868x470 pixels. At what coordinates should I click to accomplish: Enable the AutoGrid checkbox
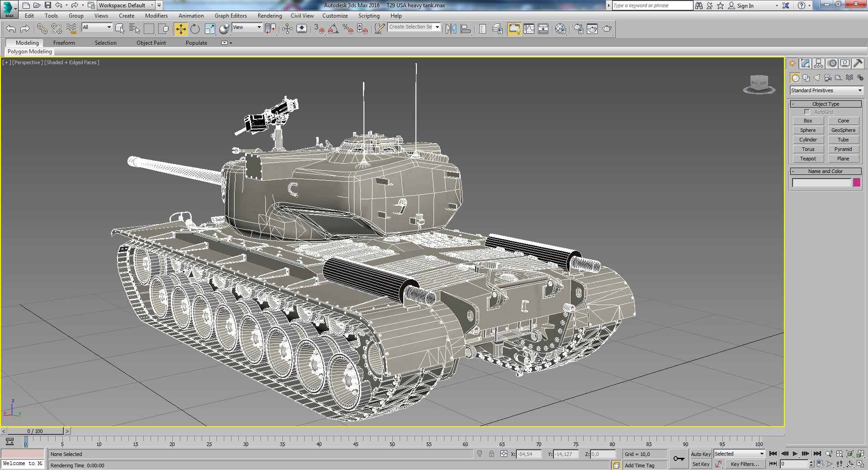(x=807, y=112)
